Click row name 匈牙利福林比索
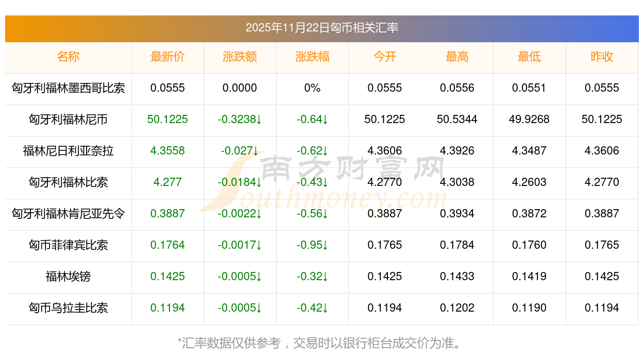 click(69, 182)
